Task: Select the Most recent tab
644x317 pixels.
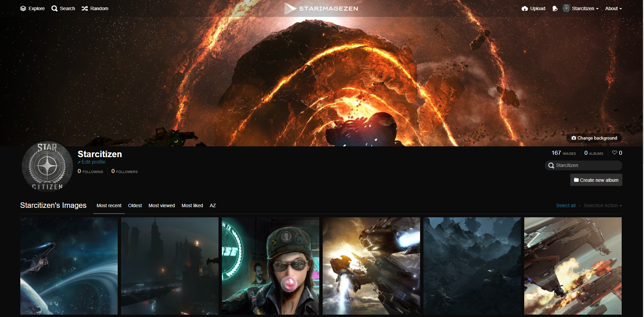Action: click(109, 205)
